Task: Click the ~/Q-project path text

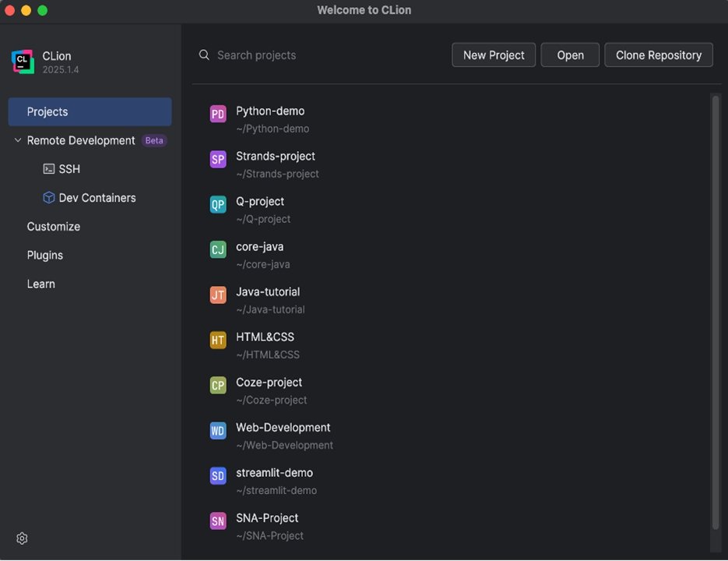Action: (x=263, y=219)
